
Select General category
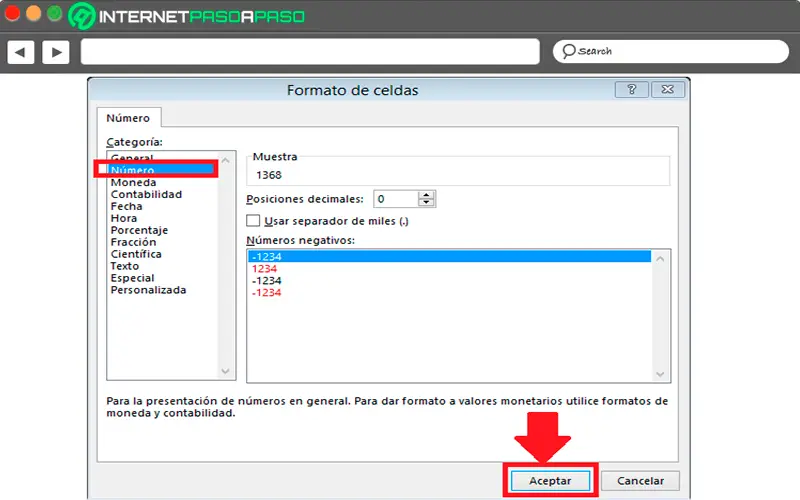click(x=132, y=157)
